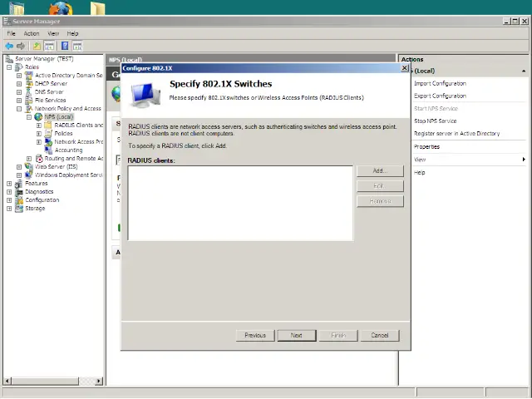Collapse the Roles tree node
Screen dimensions: 532x399
[9, 67]
